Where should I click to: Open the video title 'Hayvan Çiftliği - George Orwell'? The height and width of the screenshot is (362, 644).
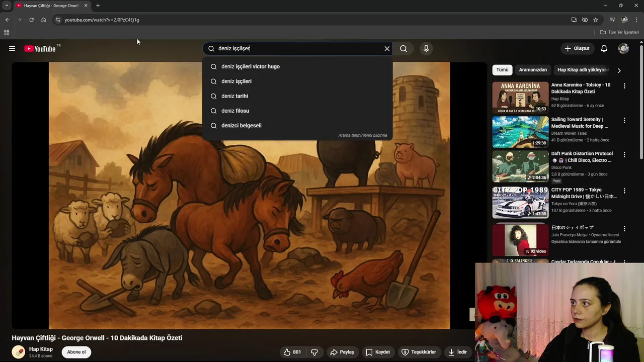(x=97, y=338)
